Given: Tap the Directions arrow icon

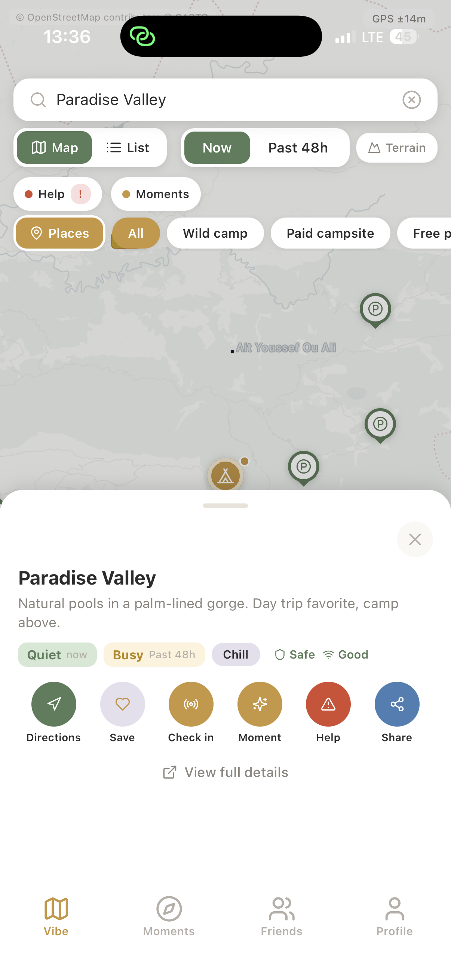Looking at the screenshot, I should click(x=53, y=704).
